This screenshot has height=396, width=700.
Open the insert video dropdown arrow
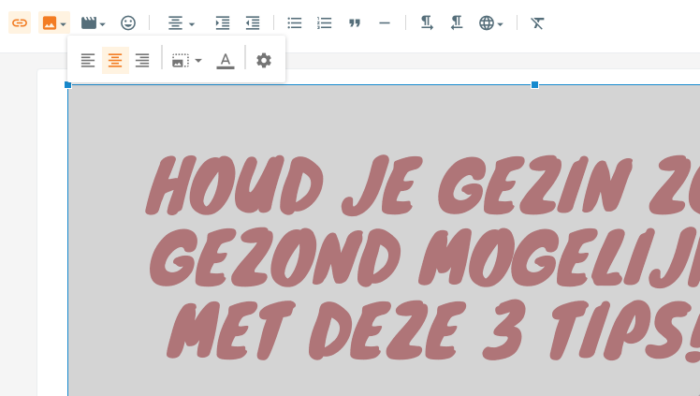tap(103, 24)
